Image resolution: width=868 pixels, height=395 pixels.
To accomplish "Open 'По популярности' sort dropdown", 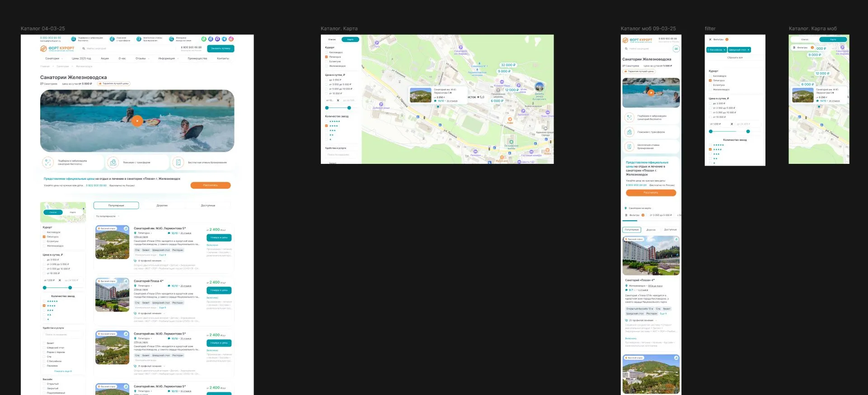I will pos(107,216).
